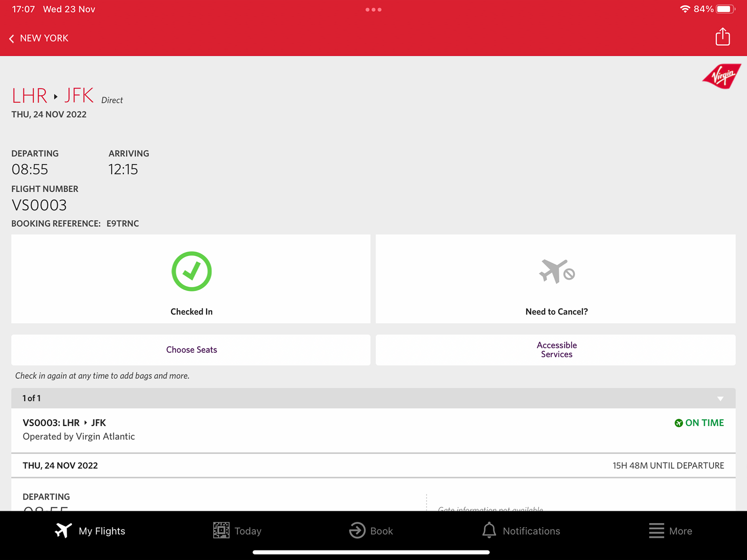This screenshot has height=560, width=747.
Task: Tap the VS0003: LHR JFK row title
Action: (x=64, y=422)
